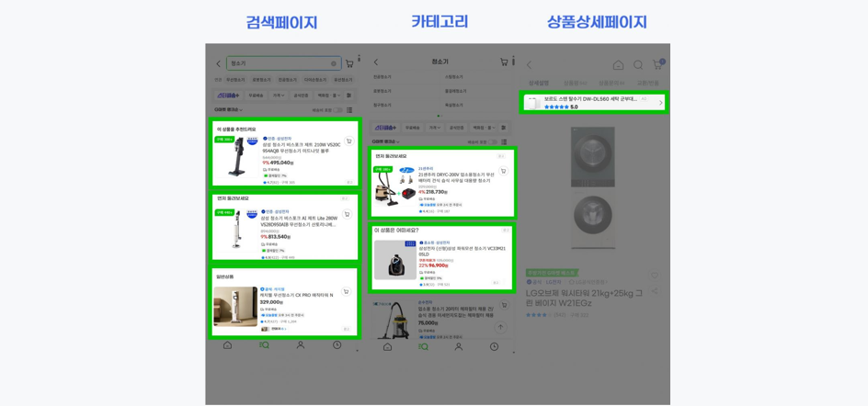Add 비스포크 AI 제트 Lite to cart
This screenshot has width=868, height=406.
tap(347, 214)
